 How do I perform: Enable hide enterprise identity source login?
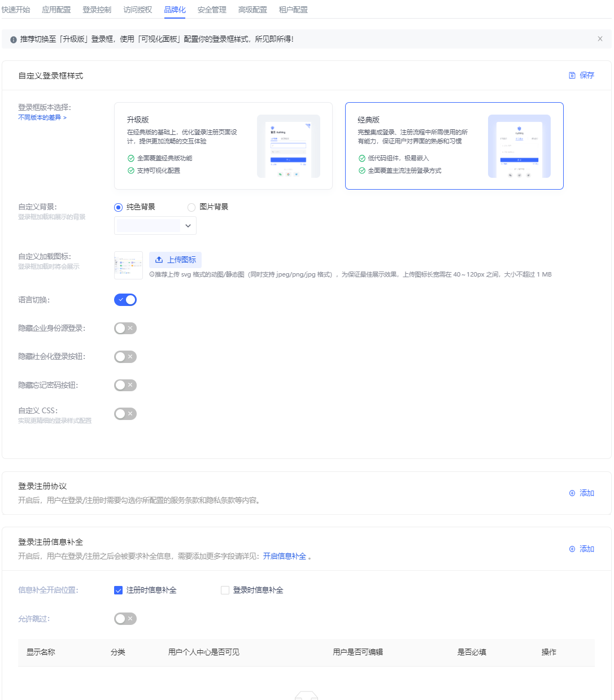125,328
